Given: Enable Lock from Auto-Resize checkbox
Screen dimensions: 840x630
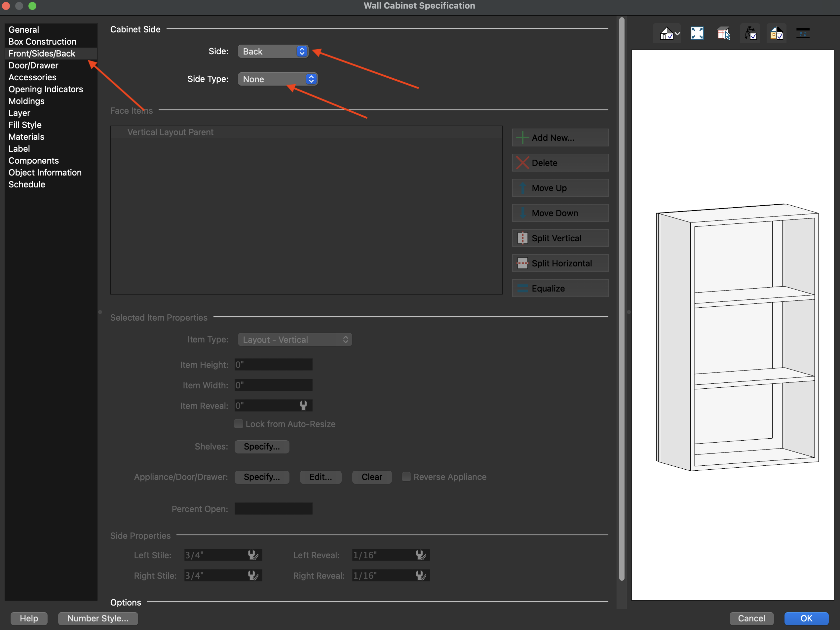Looking at the screenshot, I should (239, 424).
